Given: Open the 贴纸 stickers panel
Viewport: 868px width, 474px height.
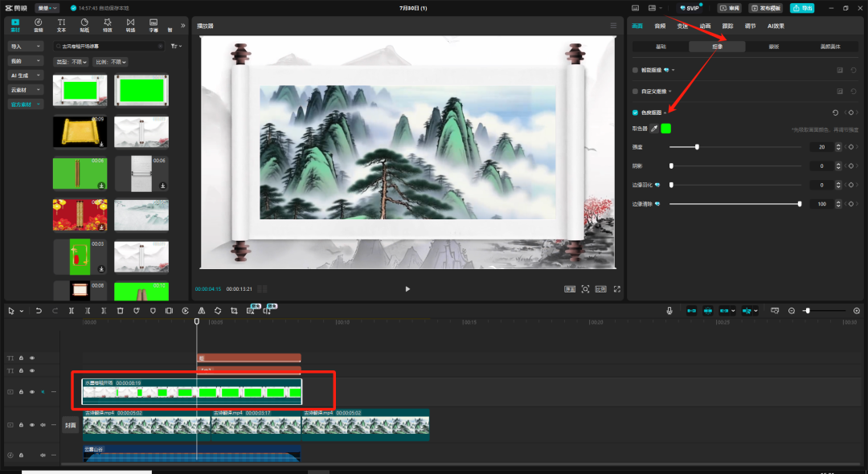Looking at the screenshot, I should (84, 25).
